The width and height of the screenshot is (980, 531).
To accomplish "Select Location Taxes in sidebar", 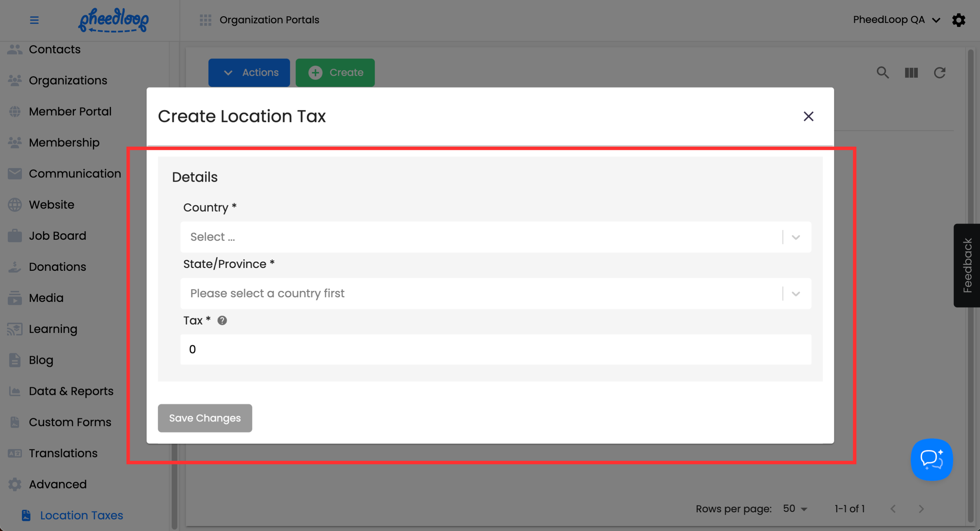I will [81, 515].
